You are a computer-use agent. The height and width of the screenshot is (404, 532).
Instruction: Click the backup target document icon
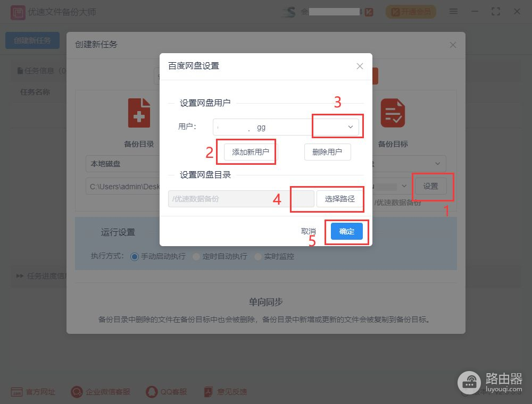pos(393,113)
